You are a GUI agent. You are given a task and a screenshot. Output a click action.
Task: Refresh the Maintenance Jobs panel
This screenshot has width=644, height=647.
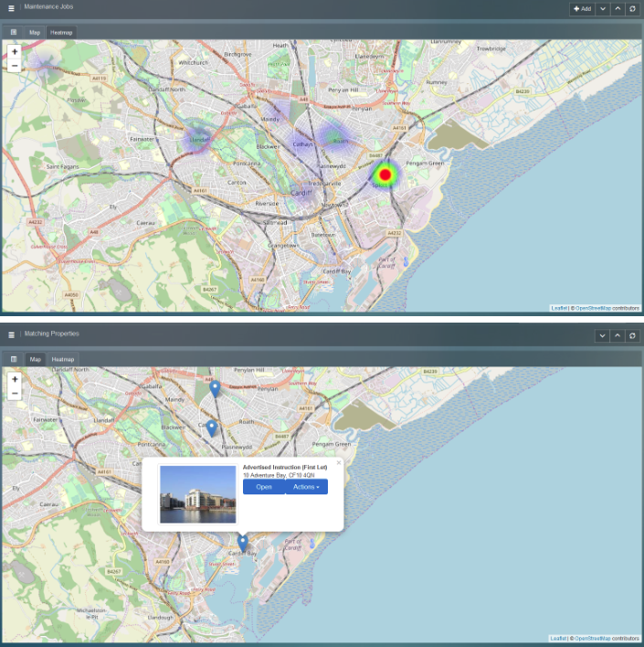[633, 9]
